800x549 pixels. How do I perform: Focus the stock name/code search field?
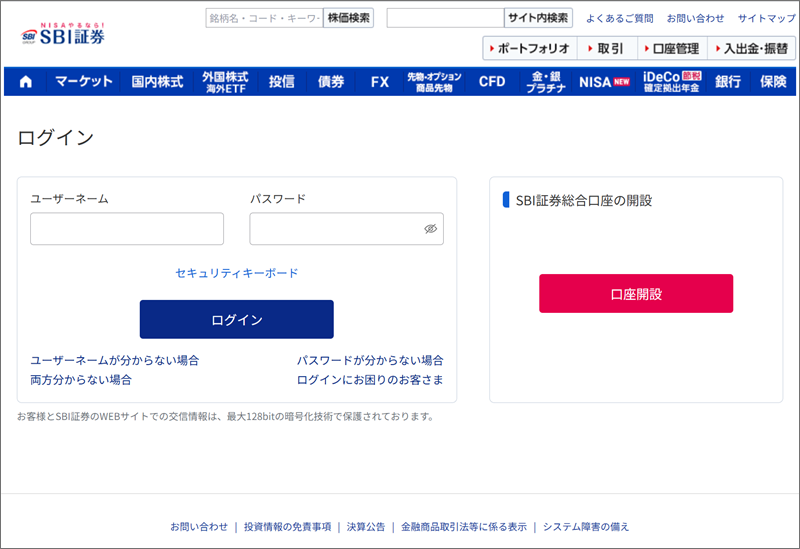264,18
